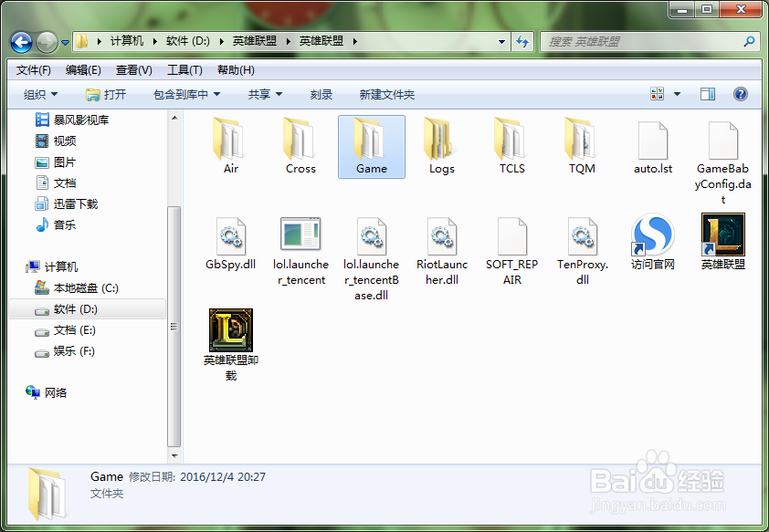The image size is (769, 532).
Task: Refresh the current folder view
Action: point(522,42)
